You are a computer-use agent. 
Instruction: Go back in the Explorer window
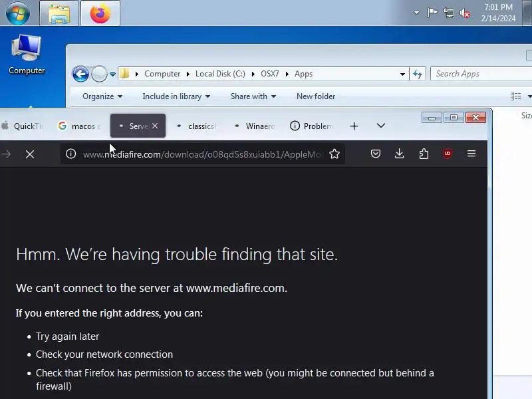click(x=80, y=74)
